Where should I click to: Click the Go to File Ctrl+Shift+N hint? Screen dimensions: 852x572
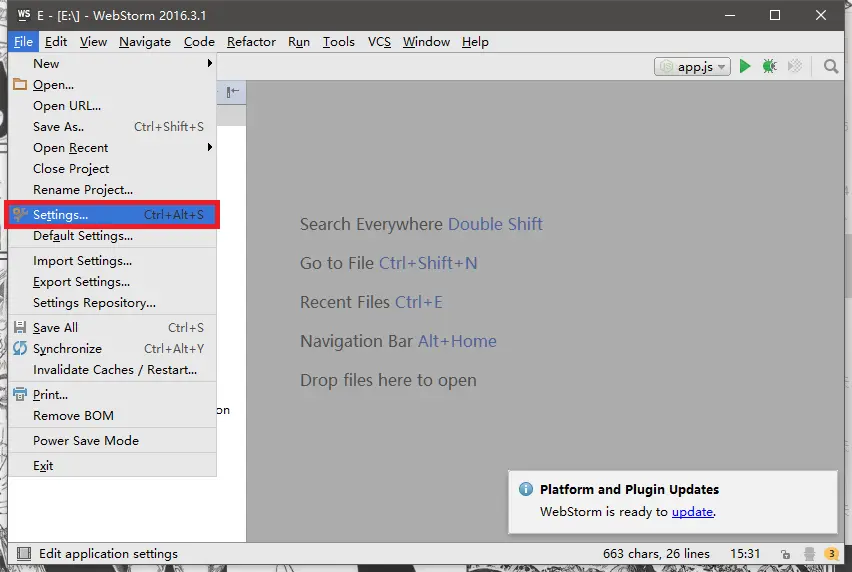point(389,263)
